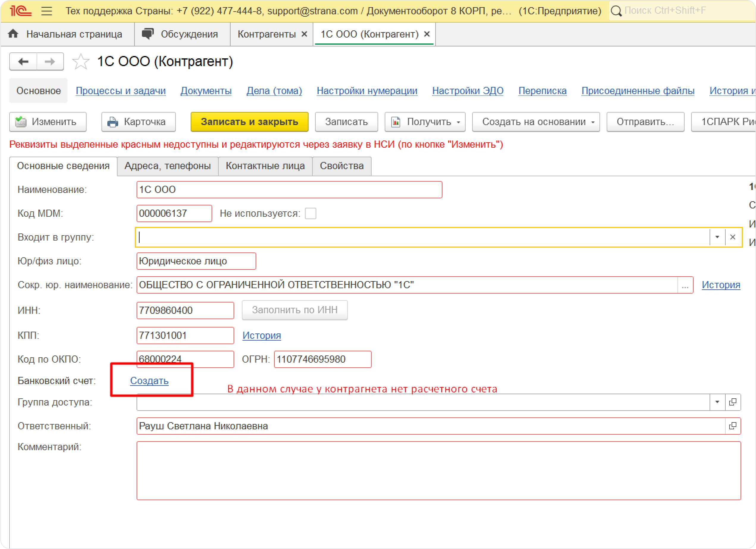
Task: Open the hamburger main menu
Action: pos(47,11)
